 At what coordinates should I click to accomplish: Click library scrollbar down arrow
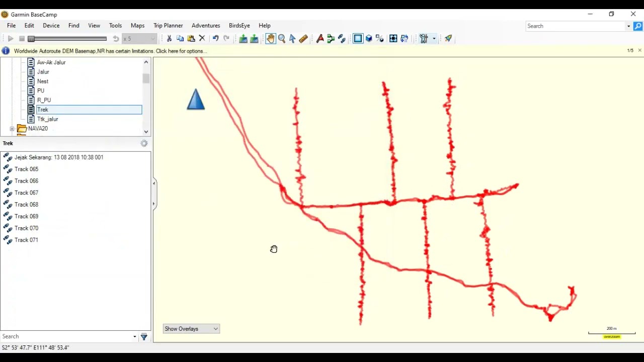tap(146, 132)
